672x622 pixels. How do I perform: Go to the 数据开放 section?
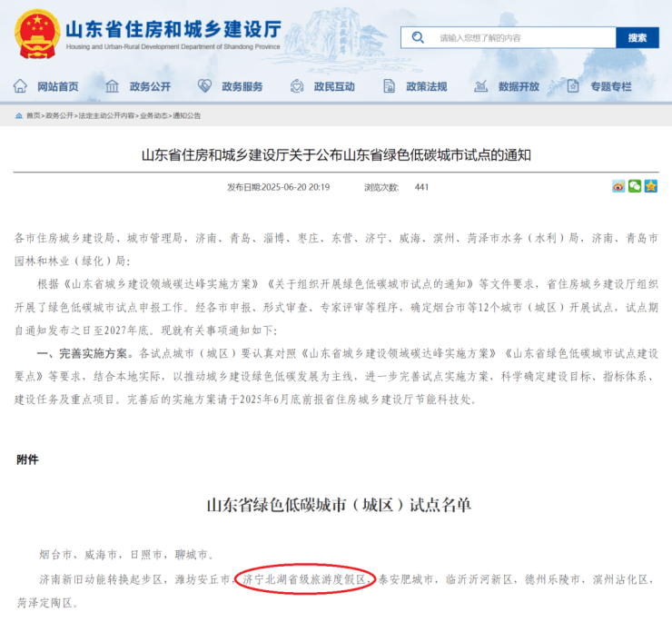(x=519, y=86)
